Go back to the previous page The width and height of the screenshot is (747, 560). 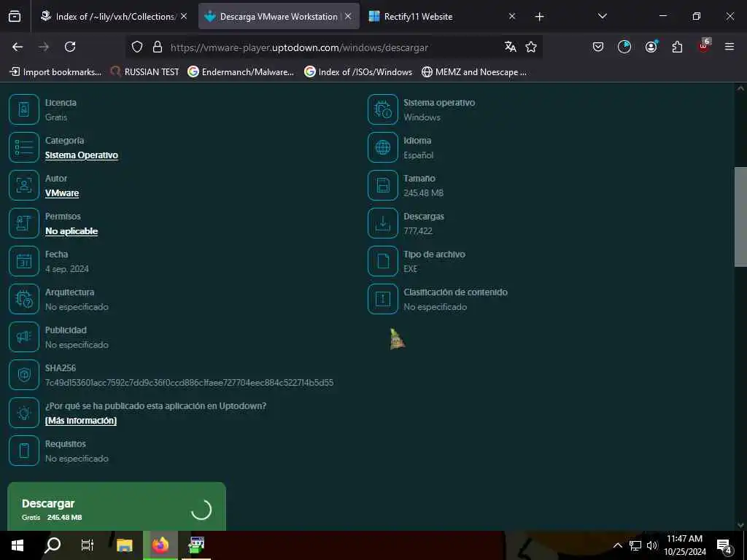[18, 47]
